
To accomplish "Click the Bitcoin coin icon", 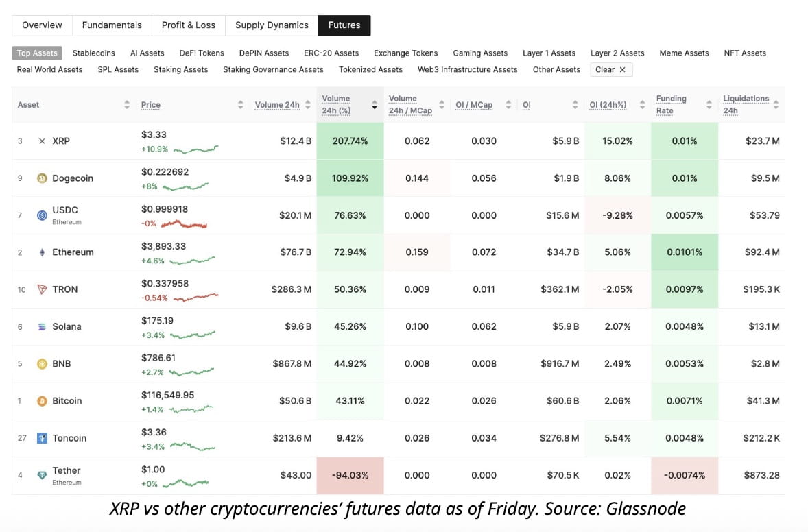I will click(42, 400).
